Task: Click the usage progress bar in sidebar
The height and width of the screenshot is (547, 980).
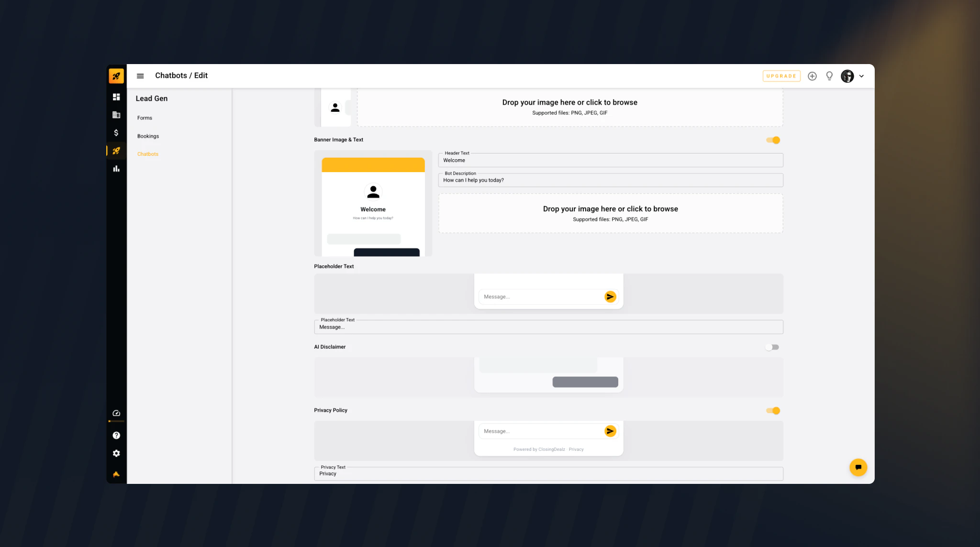Action: pos(116,421)
